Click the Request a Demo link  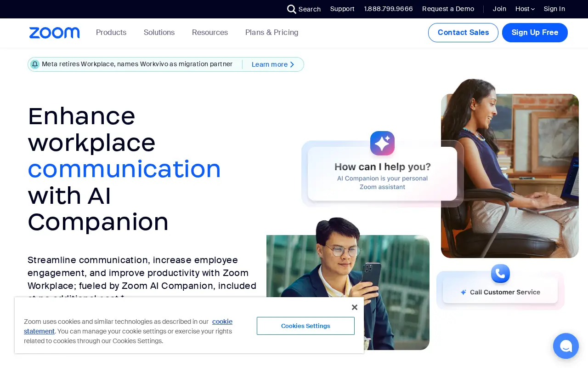pyautogui.click(x=448, y=9)
